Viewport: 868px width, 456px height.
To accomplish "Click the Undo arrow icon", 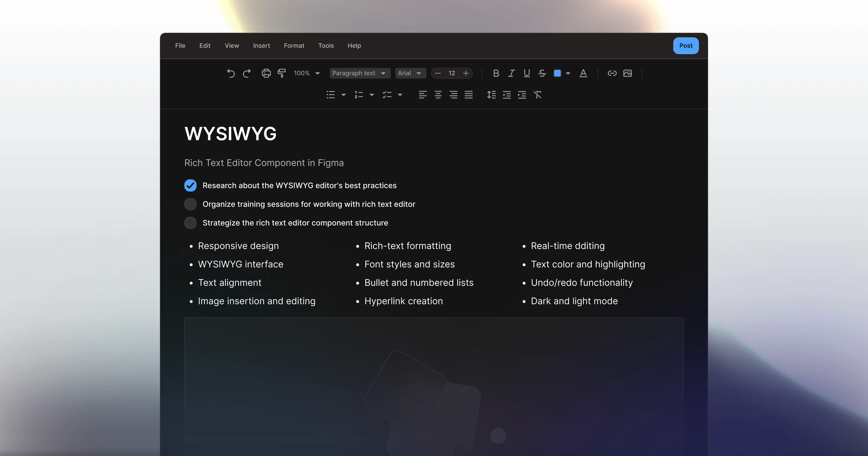I will pos(231,73).
